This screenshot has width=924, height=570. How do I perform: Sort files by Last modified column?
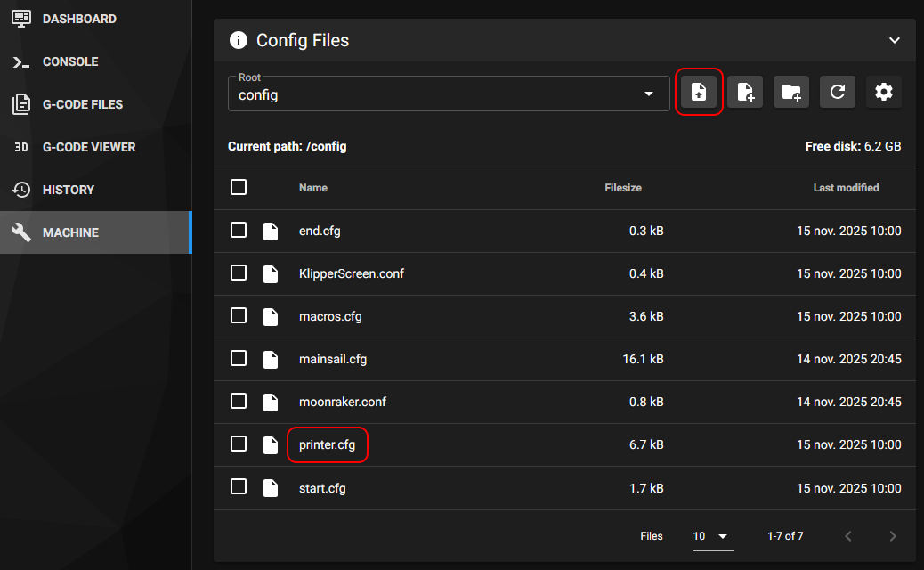coord(846,188)
